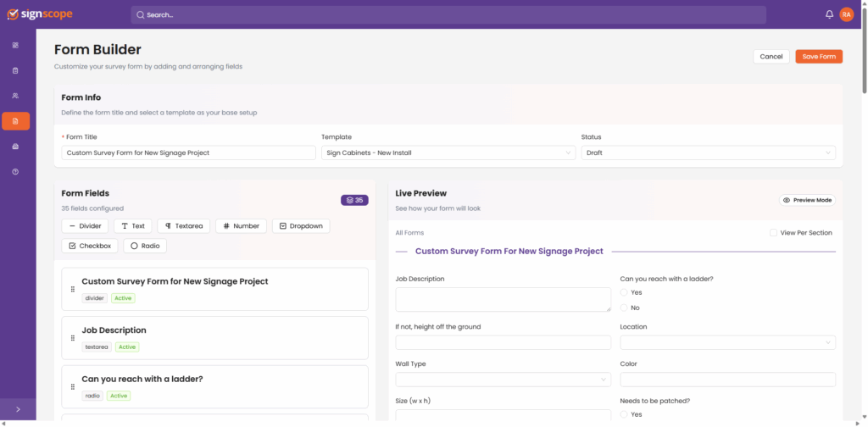This screenshot has width=868, height=427.
Task: Grab drag handle of Job Description field
Action: pyautogui.click(x=73, y=338)
